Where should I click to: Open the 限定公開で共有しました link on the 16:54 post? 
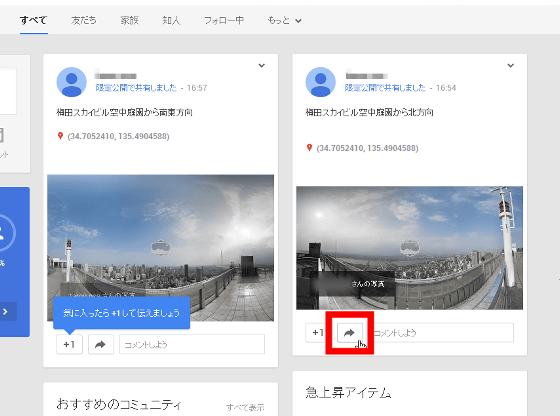click(385, 87)
